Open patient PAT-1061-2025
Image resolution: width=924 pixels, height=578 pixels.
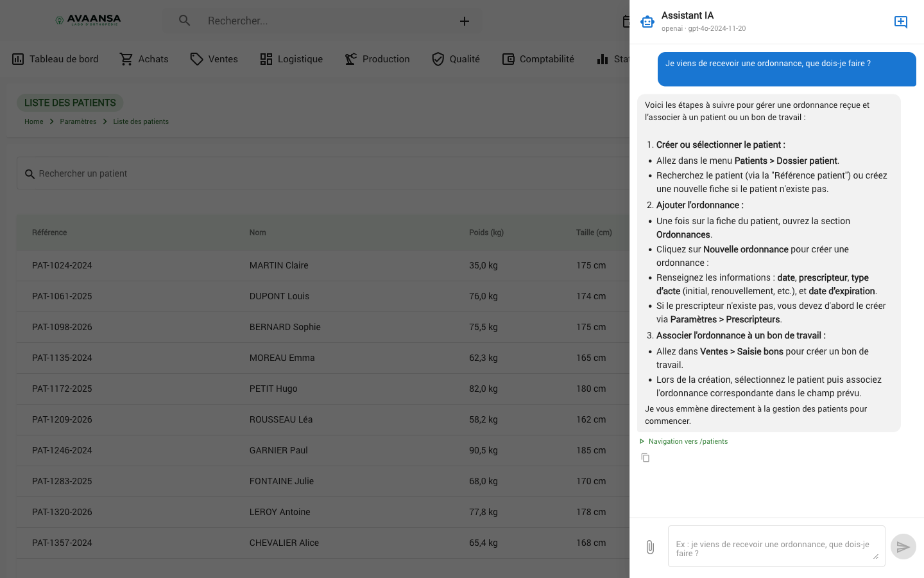coord(62,296)
